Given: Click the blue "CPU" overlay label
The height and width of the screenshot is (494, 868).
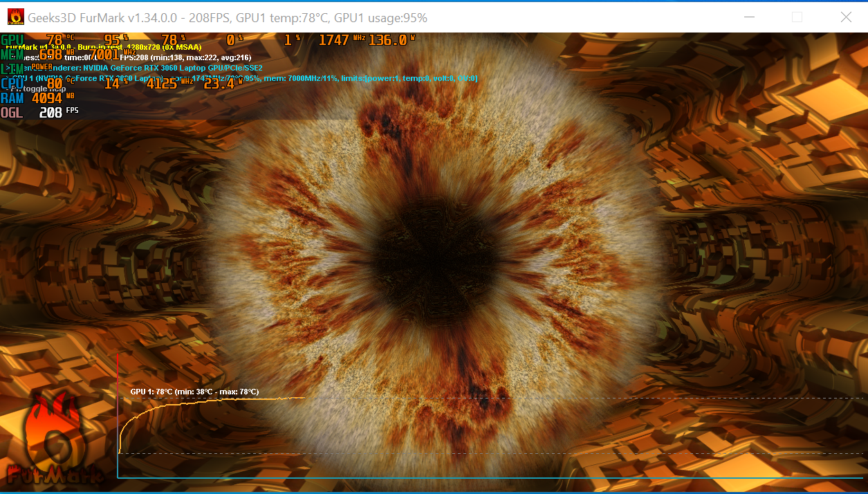Looking at the screenshot, I should tap(12, 84).
